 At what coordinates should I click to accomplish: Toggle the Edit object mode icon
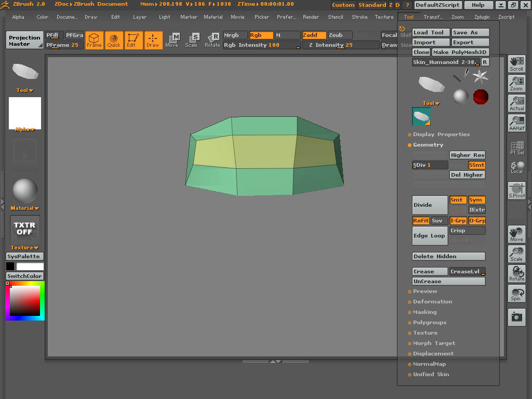click(x=134, y=41)
